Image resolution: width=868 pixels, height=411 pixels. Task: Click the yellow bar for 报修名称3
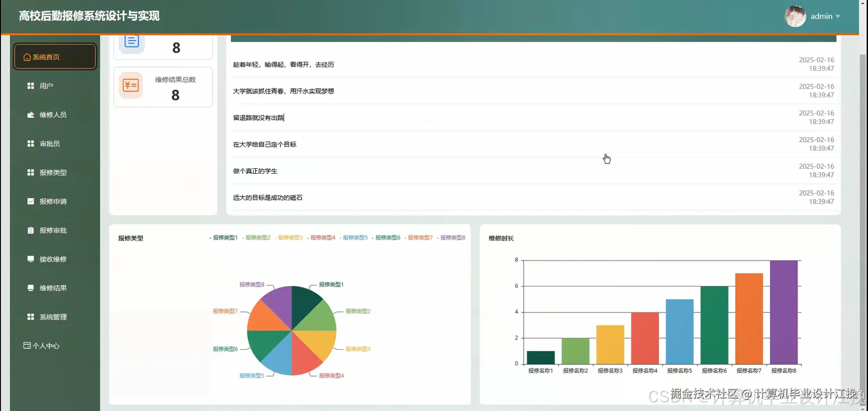(610, 345)
